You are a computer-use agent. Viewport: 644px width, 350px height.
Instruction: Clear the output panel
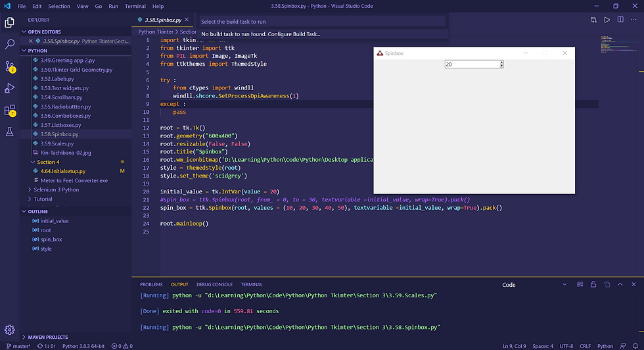(580, 285)
